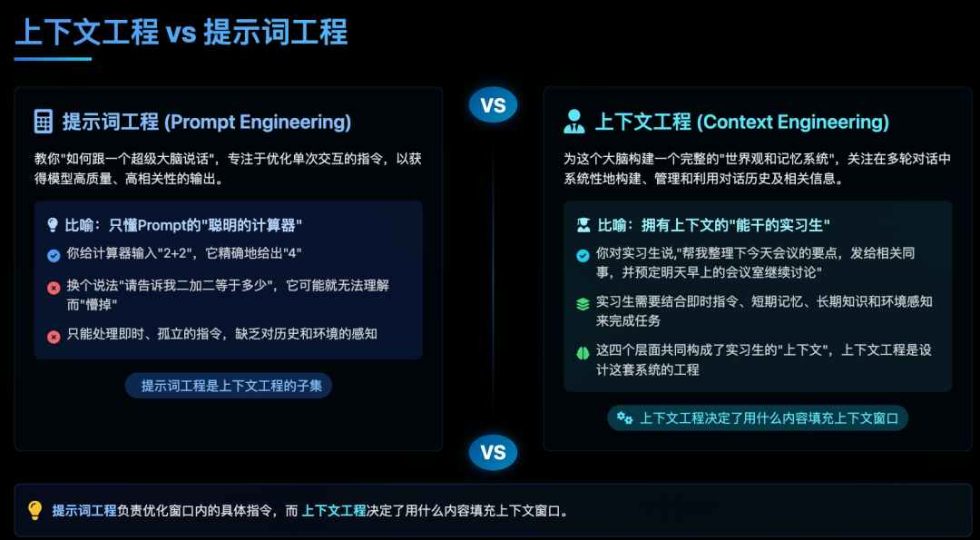The height and width of the screenshot is (540, 980).
Task: Click the calculator icon beside 提示词工程 heading
Action: [43, 122]
